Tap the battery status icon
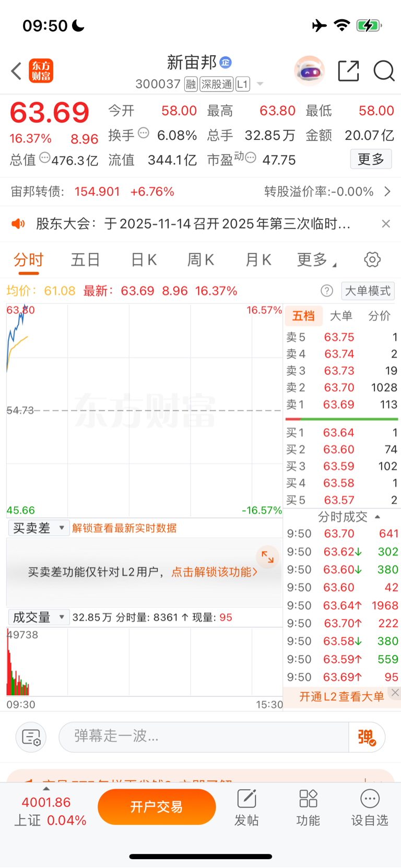The image size is (401, 868). click(369, 26)
